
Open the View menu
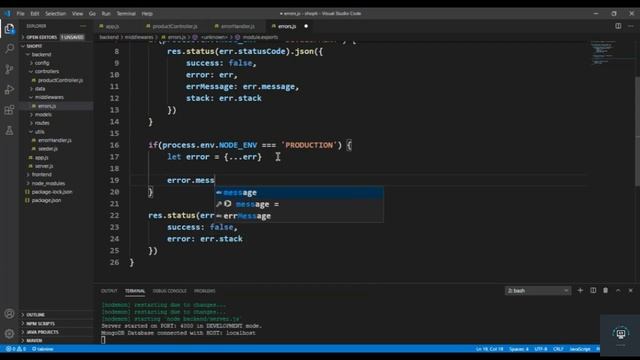pos(78,13)
